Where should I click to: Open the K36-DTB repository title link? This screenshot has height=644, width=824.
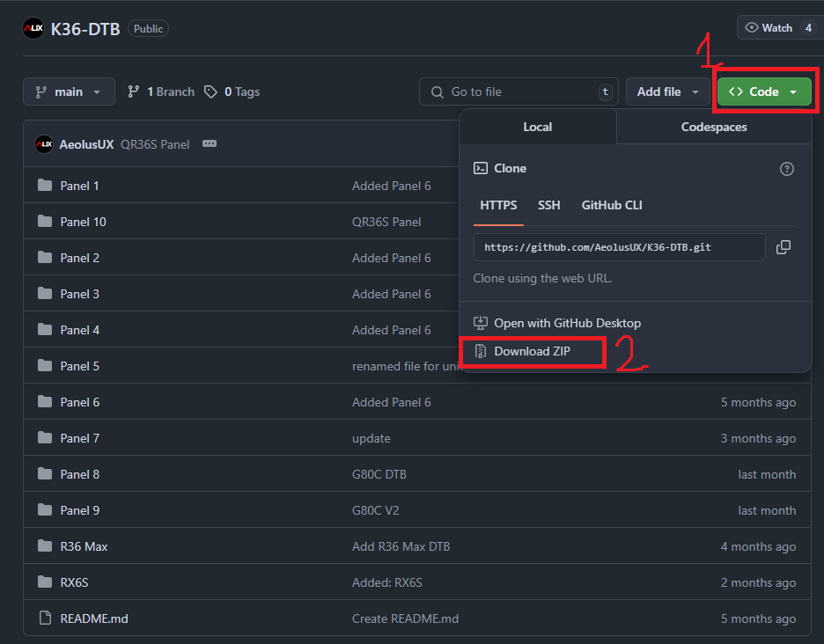point(85,29)
